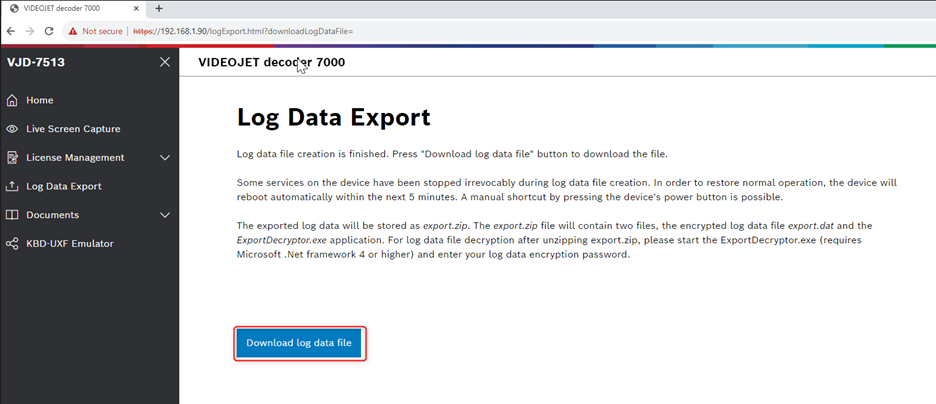Expand the Documents chevron
The height and width of the screenshot is (404, 936).
[165, 215]
